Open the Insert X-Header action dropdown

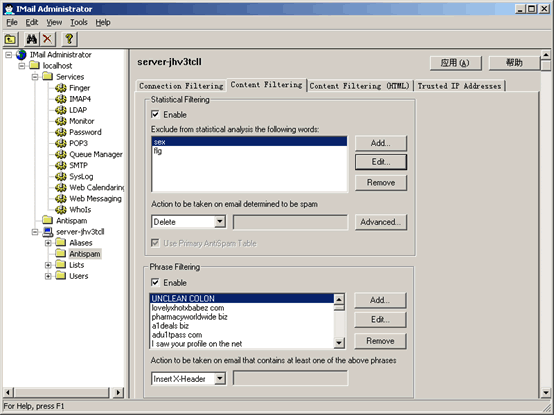(x=219, y=378)
